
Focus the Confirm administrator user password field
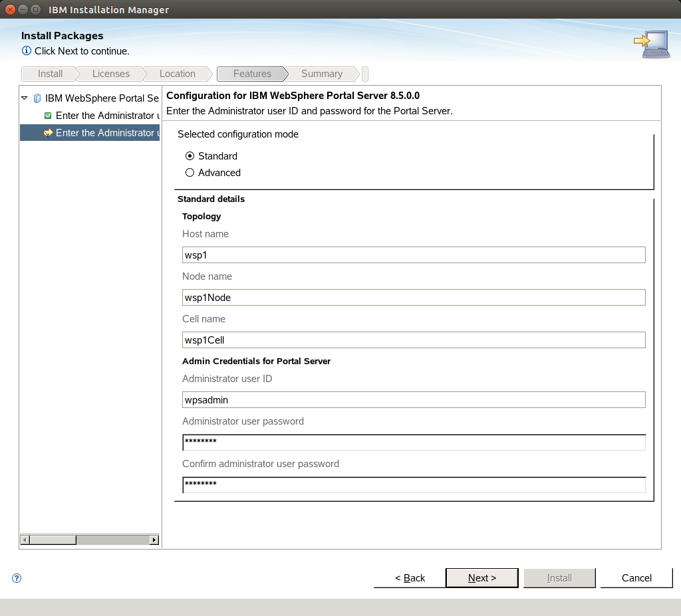coord(414,485)
